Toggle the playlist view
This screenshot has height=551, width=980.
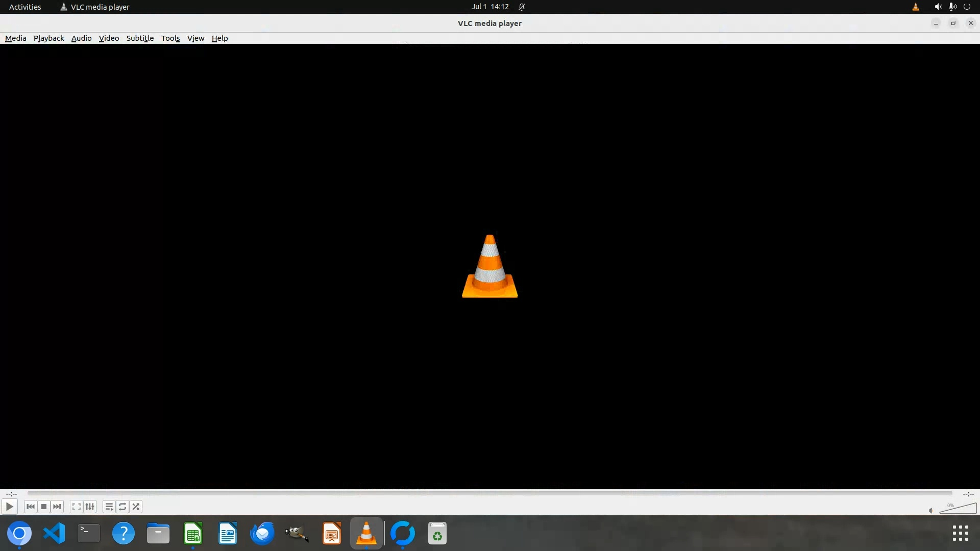pyautogui.click(x=109, y=507)
